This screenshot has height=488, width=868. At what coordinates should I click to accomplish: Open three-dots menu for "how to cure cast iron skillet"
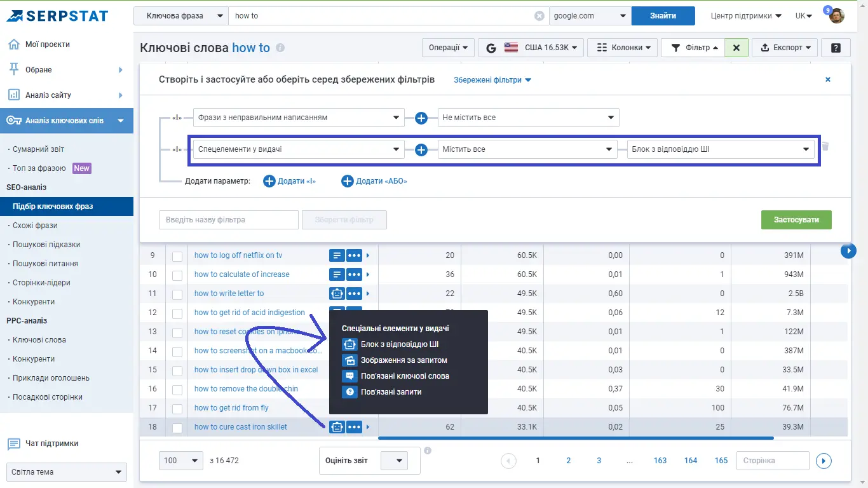coord(354,427)
